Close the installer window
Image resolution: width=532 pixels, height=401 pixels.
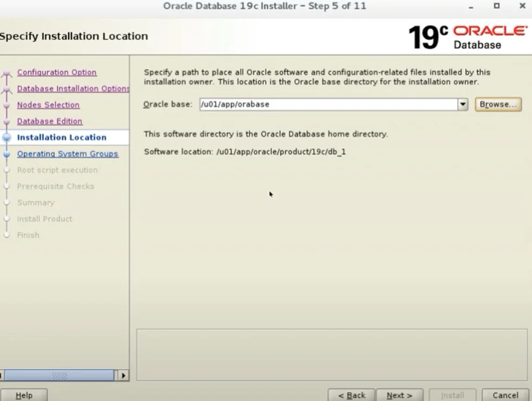coord(522,6)
